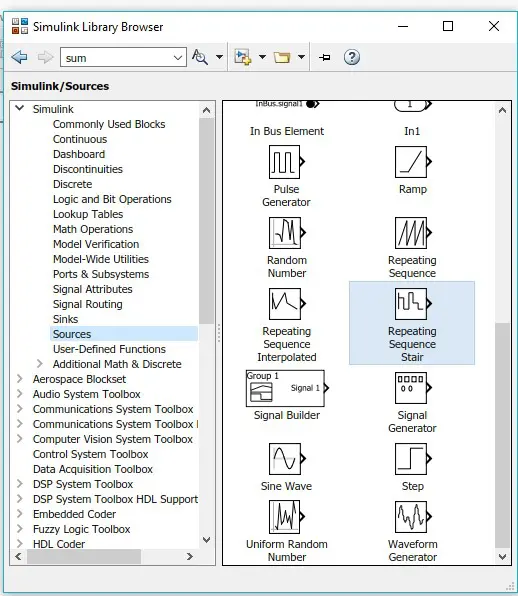The width and height of the screenshot is (518, 596).
Task: Select the Repeating Sequence Stair block
Action: (x=412, y=323)
